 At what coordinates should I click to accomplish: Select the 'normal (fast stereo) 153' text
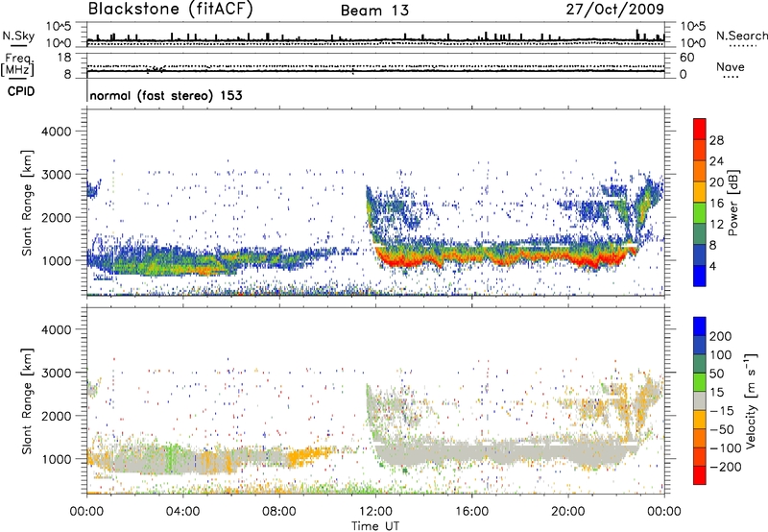click(x=166, y=95)
